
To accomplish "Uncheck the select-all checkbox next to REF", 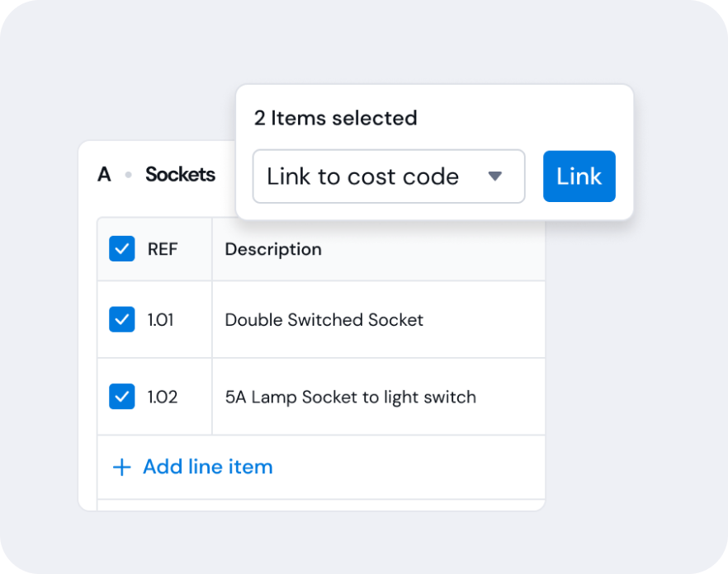I will [122, 249].
